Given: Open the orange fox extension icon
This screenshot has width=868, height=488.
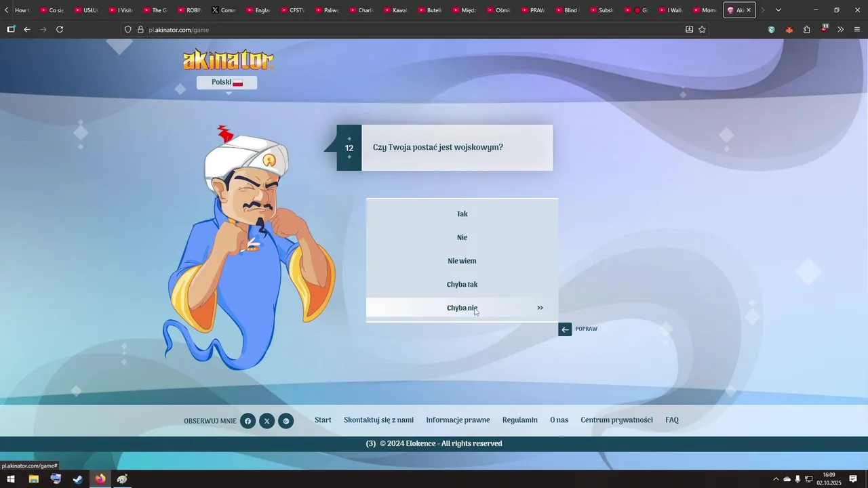Looking at the screenshot, I should pyautogui.click(x=789, y=30).
